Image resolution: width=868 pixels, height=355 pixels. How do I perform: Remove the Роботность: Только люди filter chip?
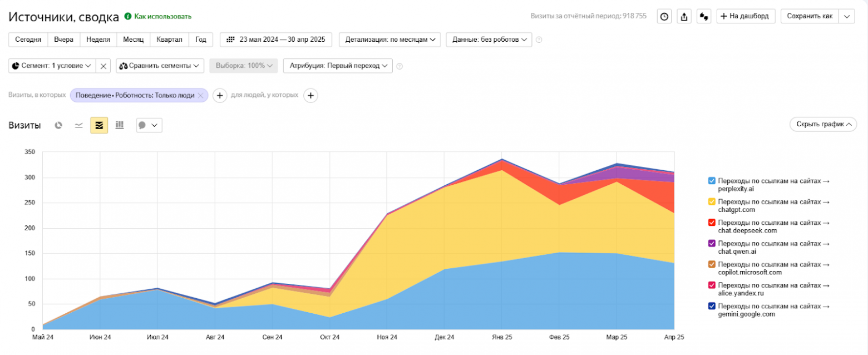point(200,96)
